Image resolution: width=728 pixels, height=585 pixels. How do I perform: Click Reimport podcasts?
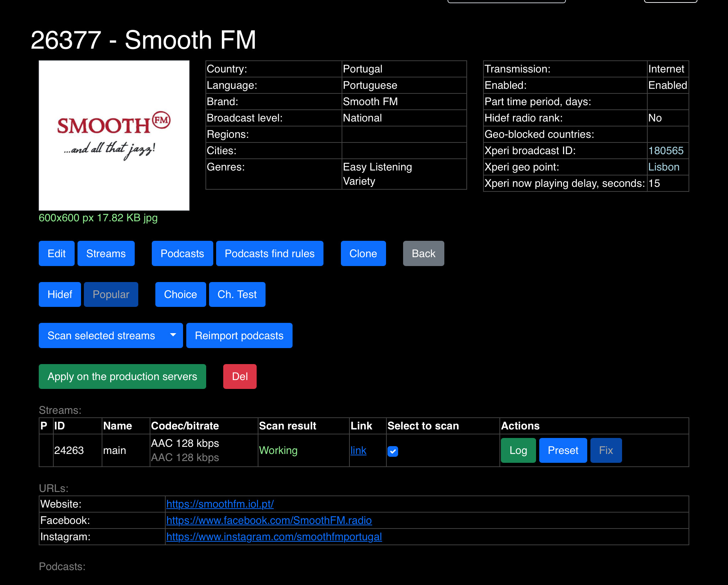click(239, 336)
